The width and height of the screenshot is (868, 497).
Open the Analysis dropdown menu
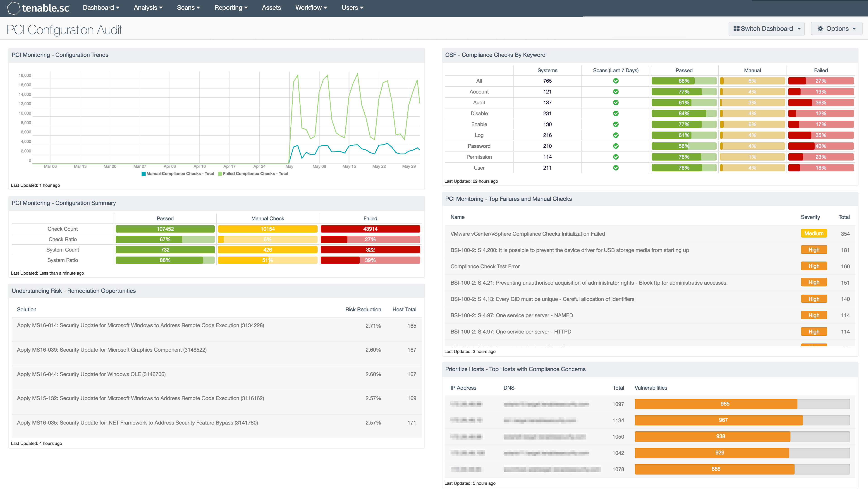[x=148, y=8]
